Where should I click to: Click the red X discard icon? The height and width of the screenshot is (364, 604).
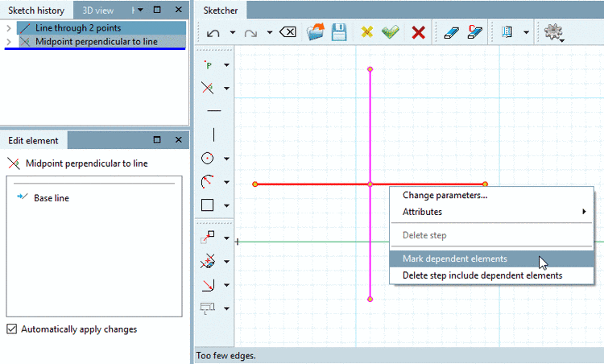click(418, 32)
